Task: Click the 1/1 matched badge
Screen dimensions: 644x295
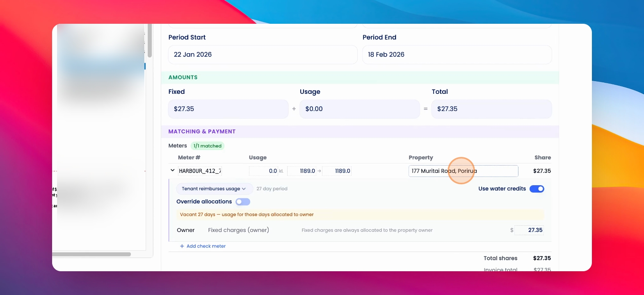Action: tap(208, 146)
